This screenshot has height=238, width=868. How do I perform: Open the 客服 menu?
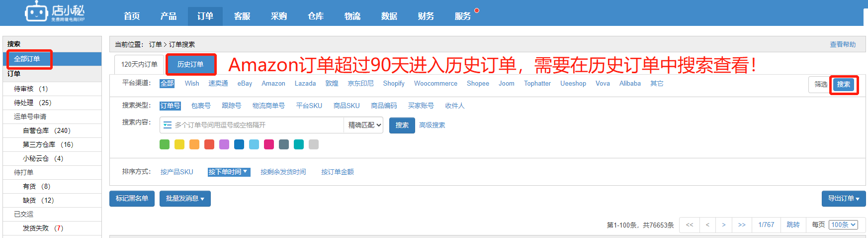[242, 16]
